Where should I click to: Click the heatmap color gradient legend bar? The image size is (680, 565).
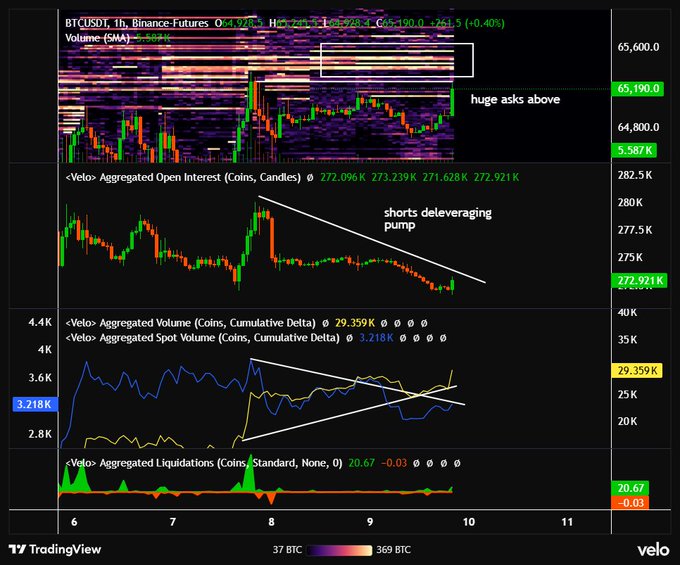tap(339, 550)
